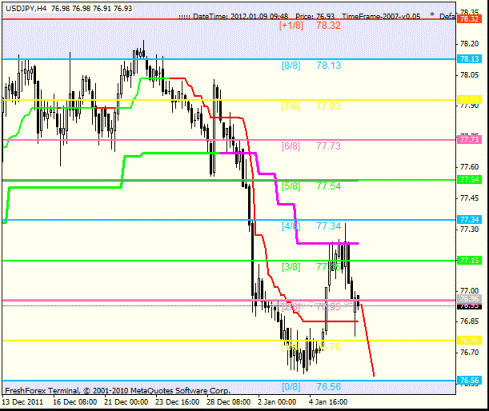489x411 pixels.
Task: Select the red forecast trend line segment
Action: coord(368,340)
